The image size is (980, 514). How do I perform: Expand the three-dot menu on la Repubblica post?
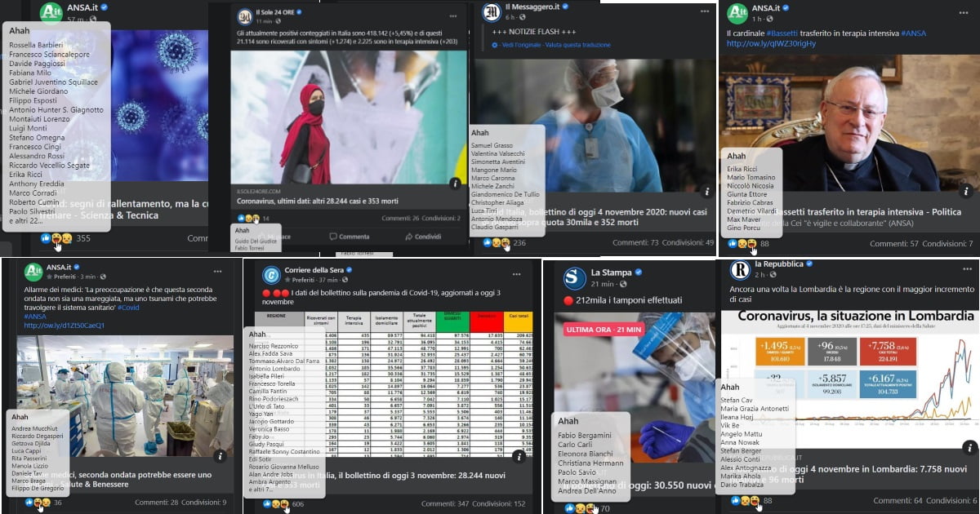tap(964, 268)
